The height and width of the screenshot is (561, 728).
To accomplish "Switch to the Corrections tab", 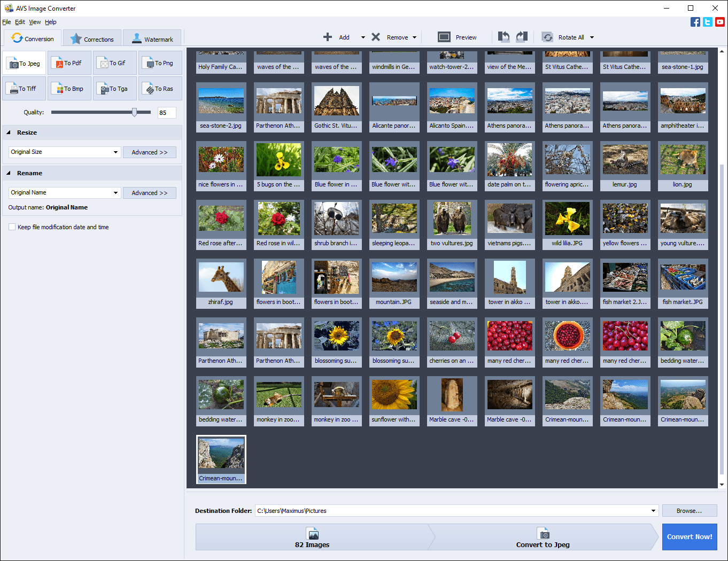I will click(x=92, y=39).
